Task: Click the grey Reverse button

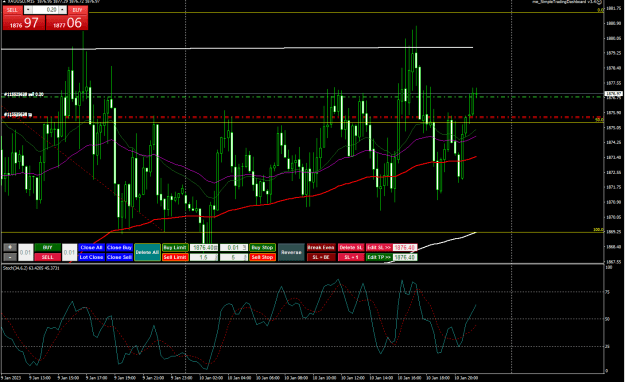Action: (x=291, y=252)
